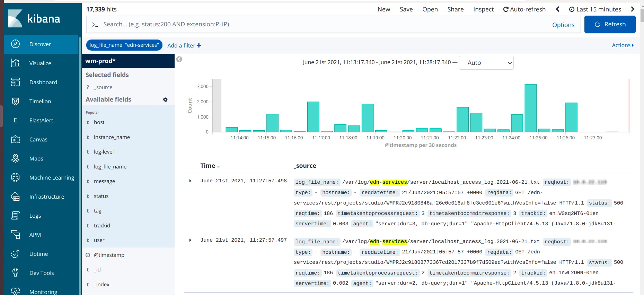Toggle the Auto-refresh setting
644x295 pixels.
[x=524, y=9]
